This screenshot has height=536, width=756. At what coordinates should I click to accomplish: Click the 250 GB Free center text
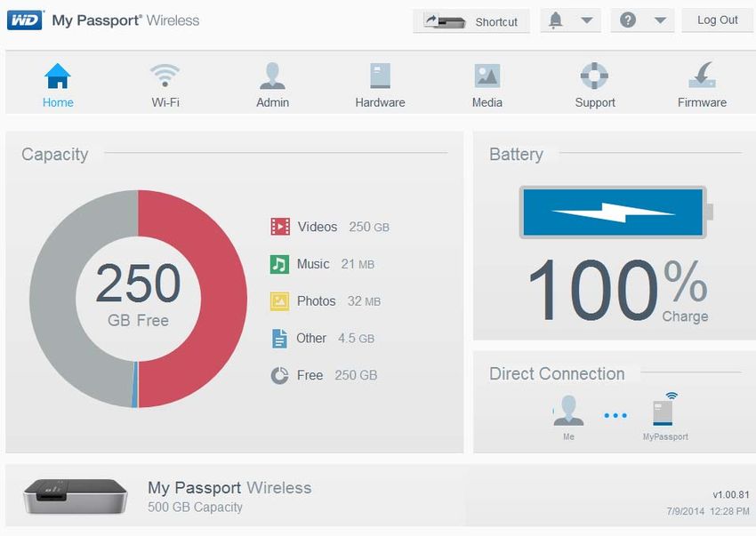(x=138, y=295)
